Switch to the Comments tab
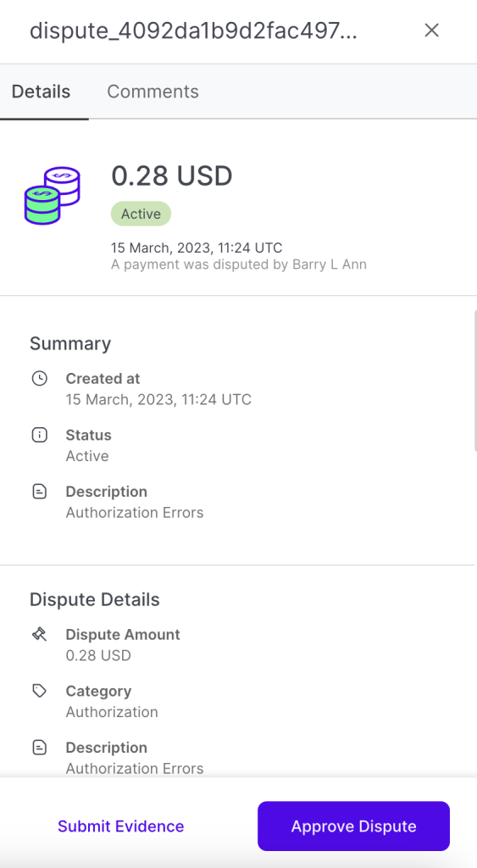This screenshot has width=477, height=868. (x=153, y=92)
